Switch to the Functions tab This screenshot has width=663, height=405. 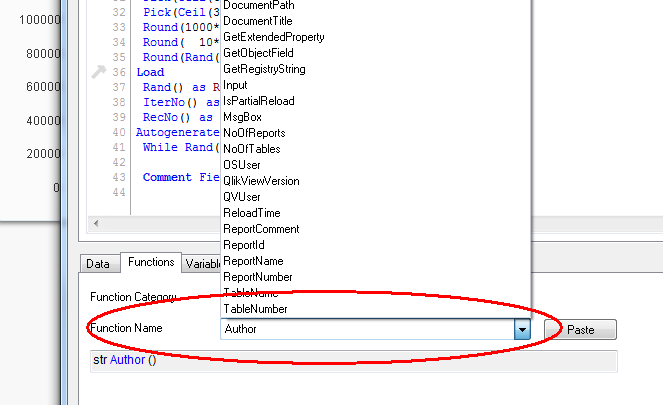(151, 262)
